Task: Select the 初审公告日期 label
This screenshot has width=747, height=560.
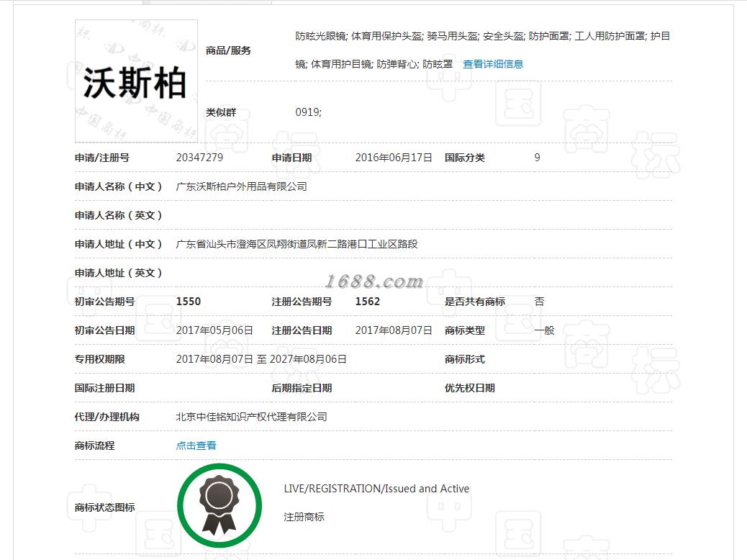Action: coord(104,330)
